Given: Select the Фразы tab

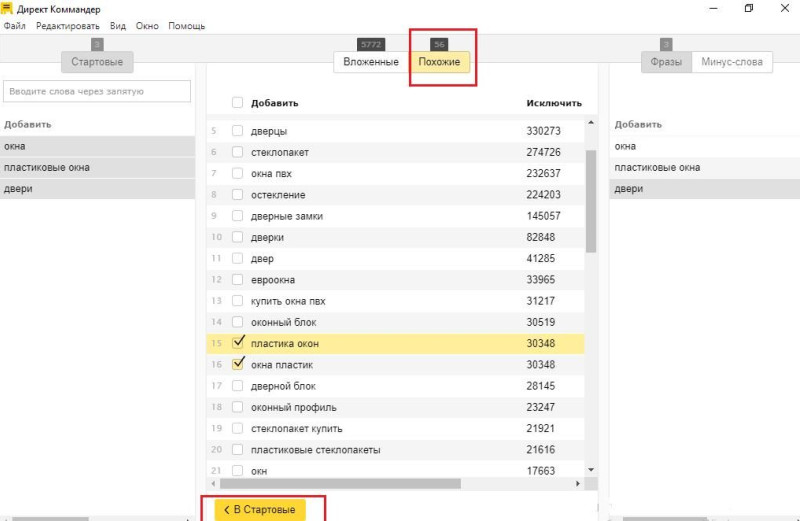Looking at the screenshot, I should point(666,62).
